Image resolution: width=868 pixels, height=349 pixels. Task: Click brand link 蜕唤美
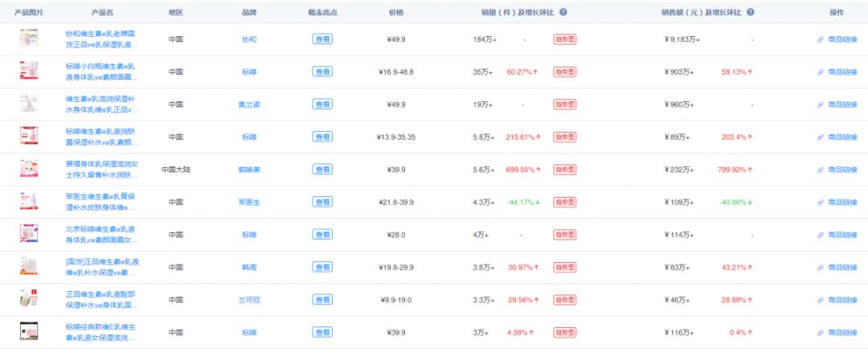point(249,170)
